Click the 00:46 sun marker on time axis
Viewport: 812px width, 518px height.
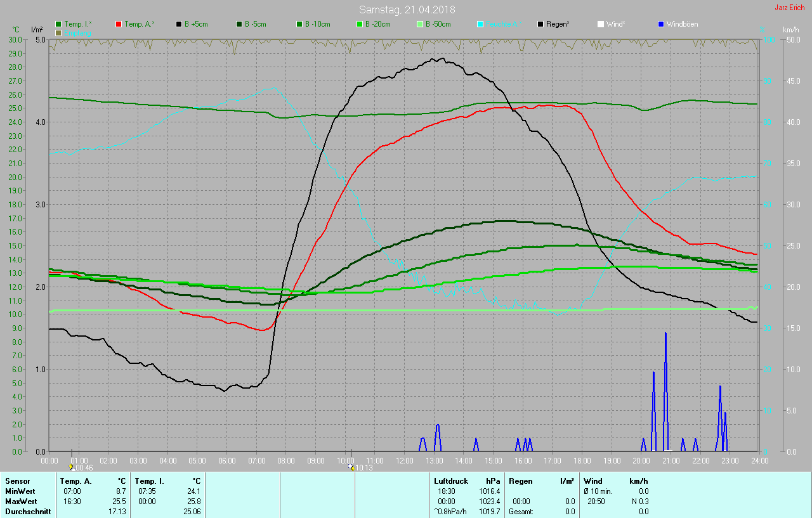[72, 467]
